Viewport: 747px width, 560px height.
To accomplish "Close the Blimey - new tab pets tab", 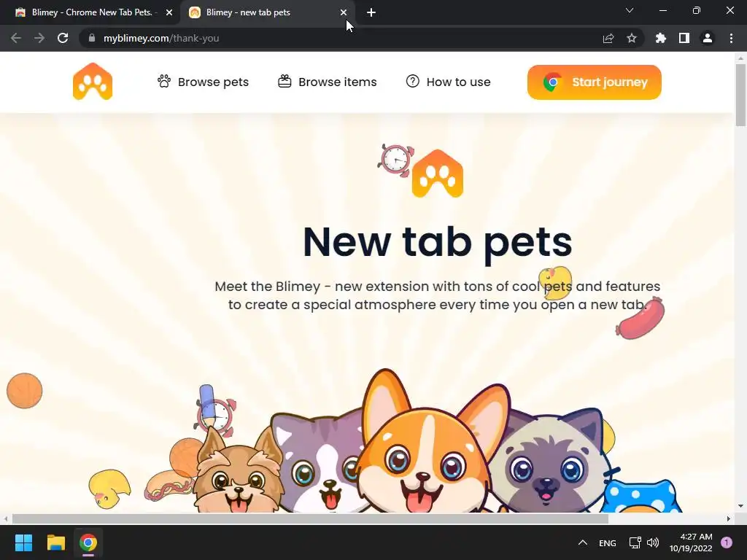I will 344,12.
